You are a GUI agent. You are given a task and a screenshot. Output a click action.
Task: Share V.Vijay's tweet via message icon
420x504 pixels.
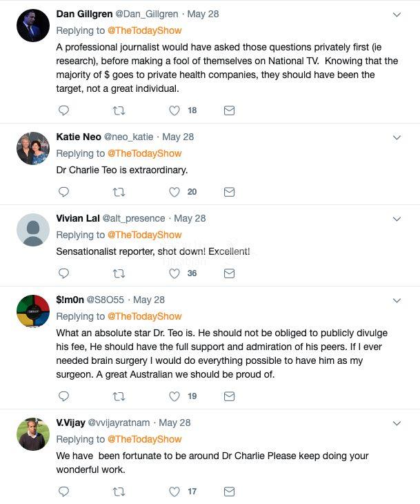[x=229, y=492]
